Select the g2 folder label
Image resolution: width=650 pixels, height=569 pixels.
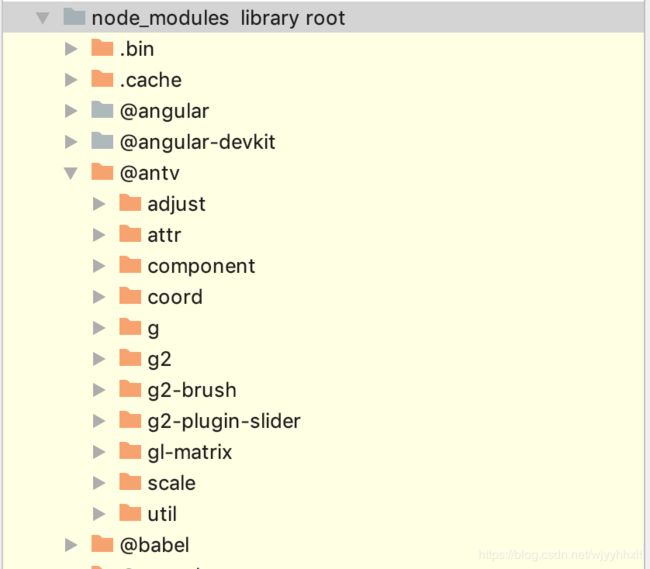pos(159,359)
